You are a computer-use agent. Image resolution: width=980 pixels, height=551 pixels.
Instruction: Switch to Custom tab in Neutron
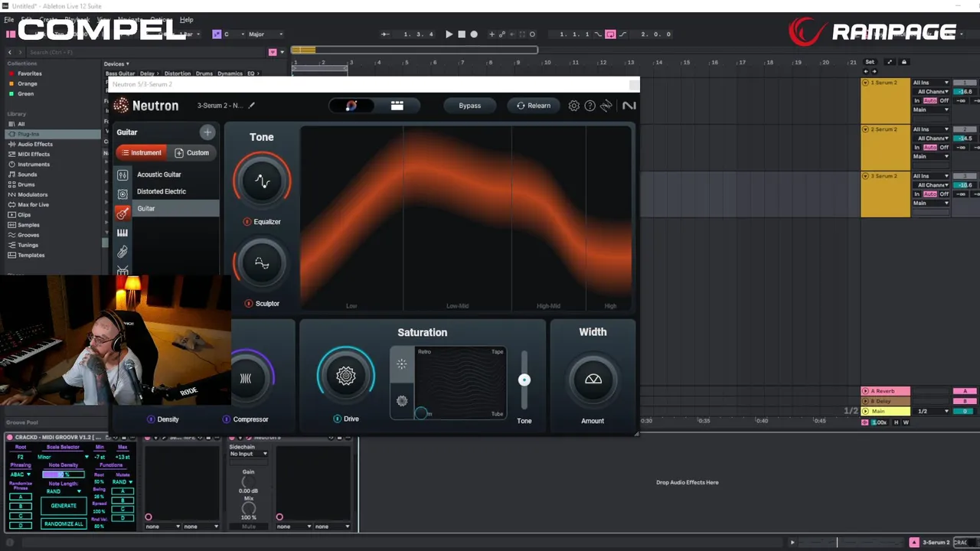[x=191, y=152]
